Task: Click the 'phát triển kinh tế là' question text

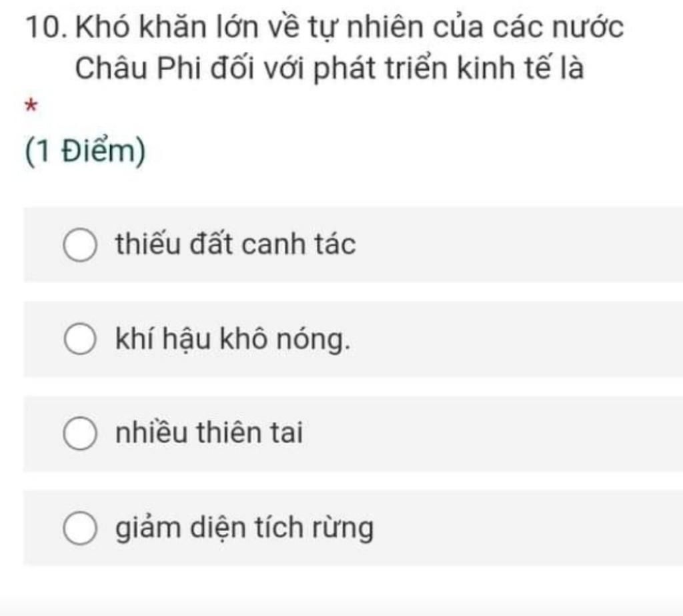Action: coord(448,69)
